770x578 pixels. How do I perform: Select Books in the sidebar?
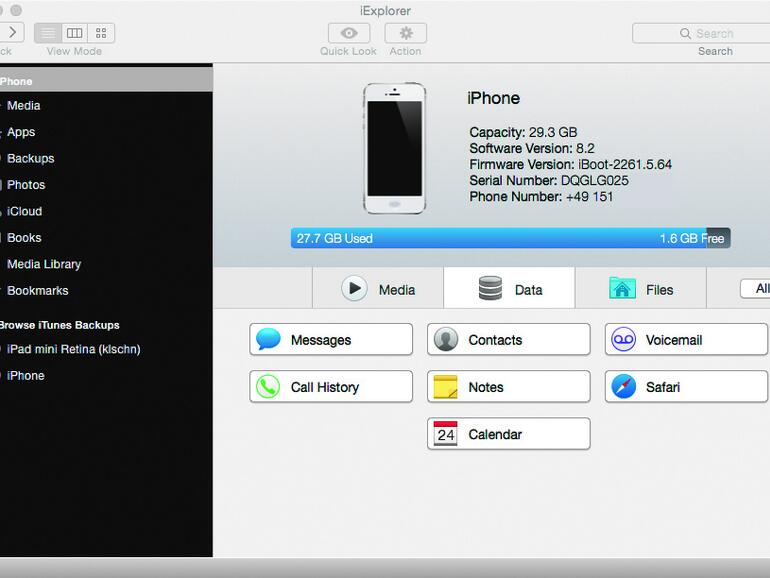[106, 238]
